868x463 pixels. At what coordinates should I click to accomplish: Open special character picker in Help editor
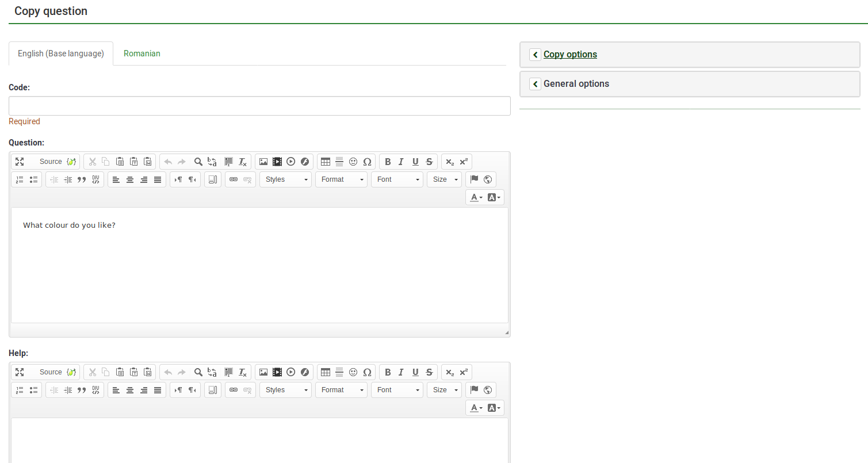[367, 372]
